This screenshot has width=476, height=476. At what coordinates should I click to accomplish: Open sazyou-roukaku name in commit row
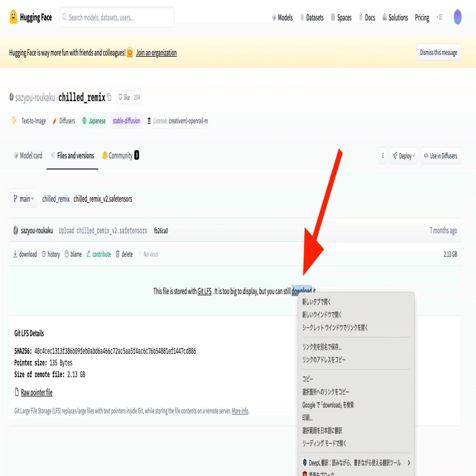(37, 230)
